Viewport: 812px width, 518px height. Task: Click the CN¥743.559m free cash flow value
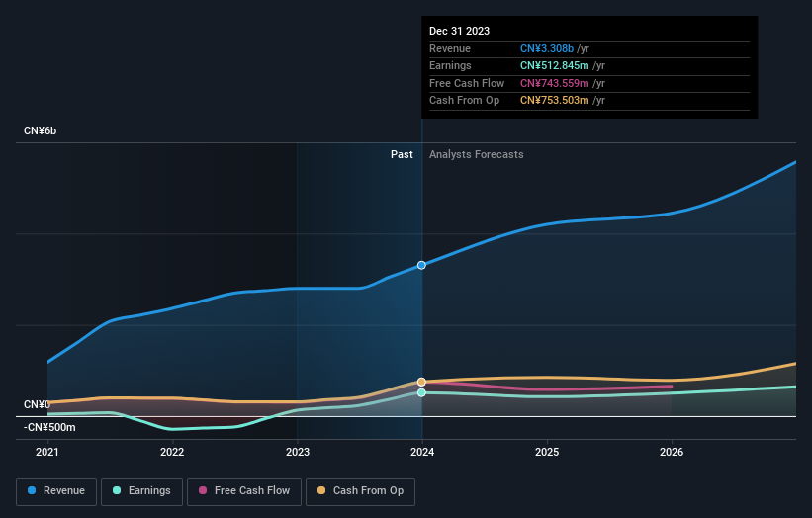click(555, 83)
